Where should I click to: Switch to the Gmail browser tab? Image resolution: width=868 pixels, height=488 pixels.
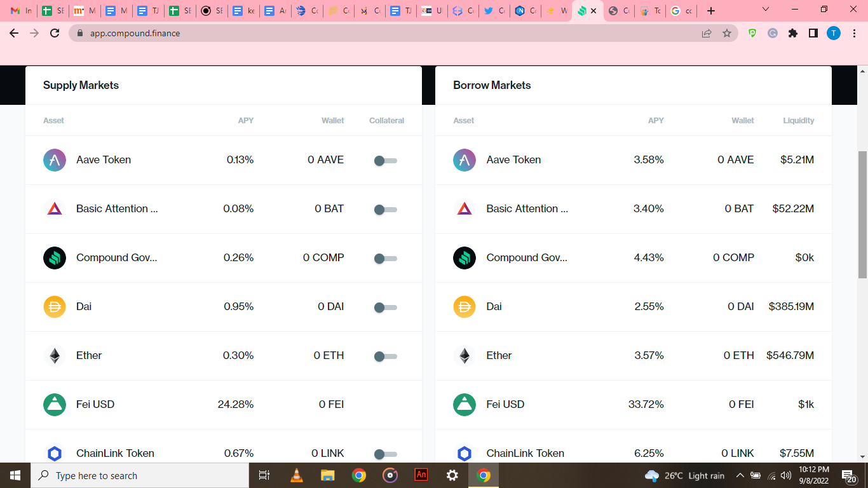coord(21,11)
